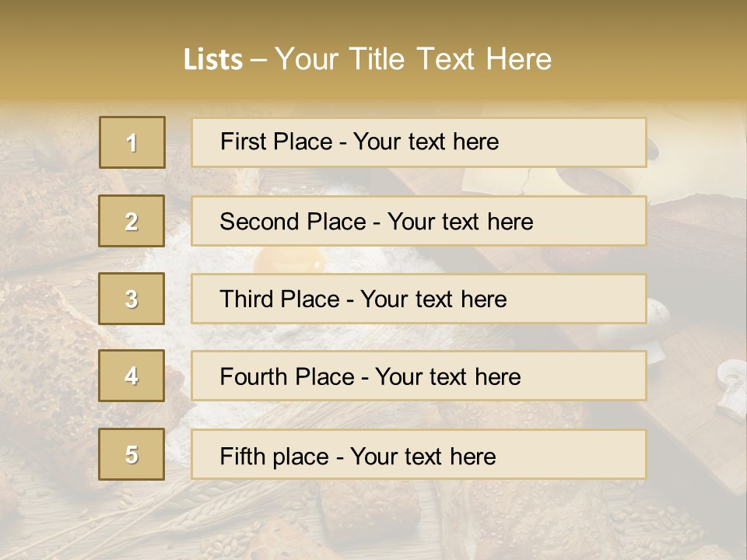Click the 'Fourth Place - Your text here' box
The height and width of the screenshot is (560, 747).
point(419,376)
